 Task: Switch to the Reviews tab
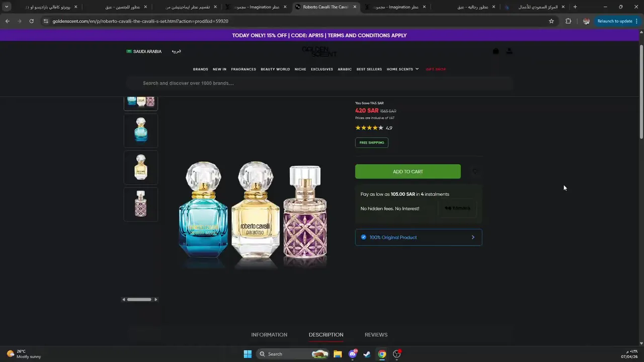click(x=376, y=335)
